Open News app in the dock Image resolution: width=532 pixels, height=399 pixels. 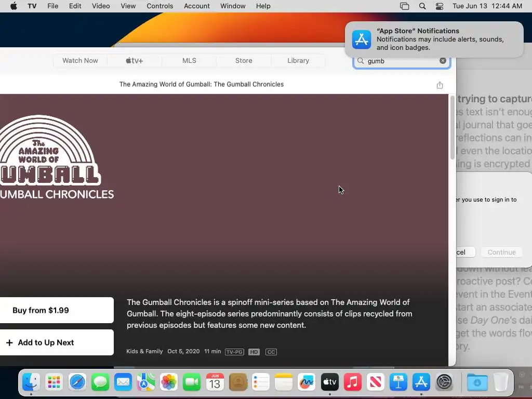click(x=375, y=382)
